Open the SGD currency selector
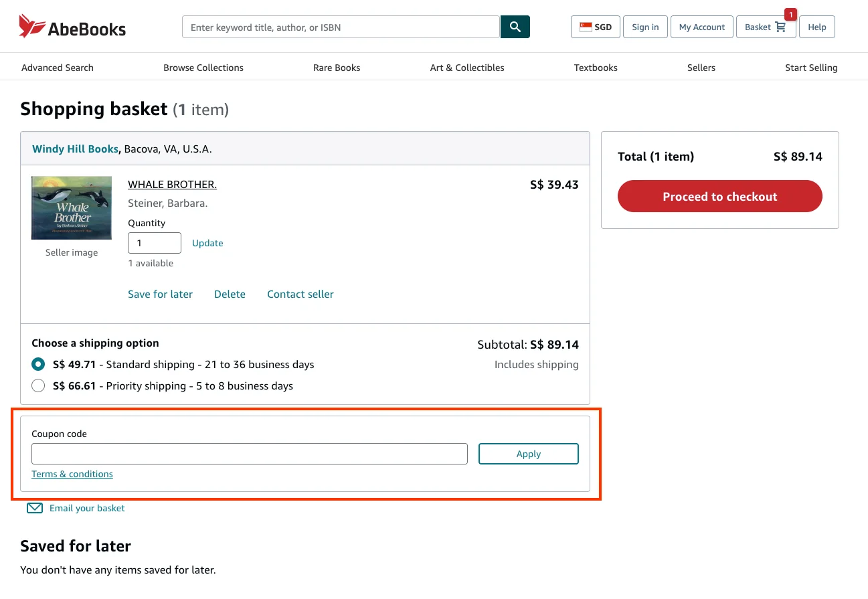Viewport: 868px width, 599px height. coord(595,27)
